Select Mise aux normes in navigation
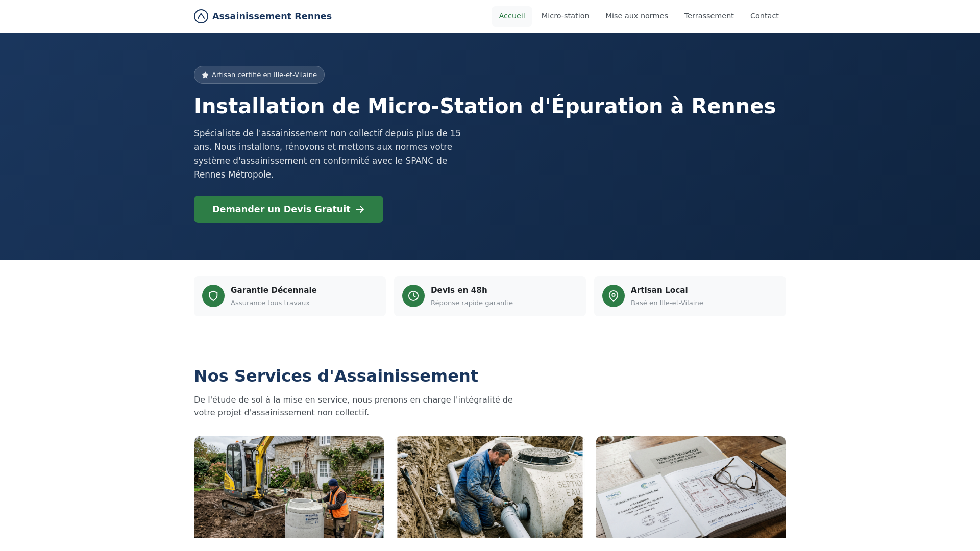Screen dimensions: 980x551 pyautogui.click(x=636, y=16)
